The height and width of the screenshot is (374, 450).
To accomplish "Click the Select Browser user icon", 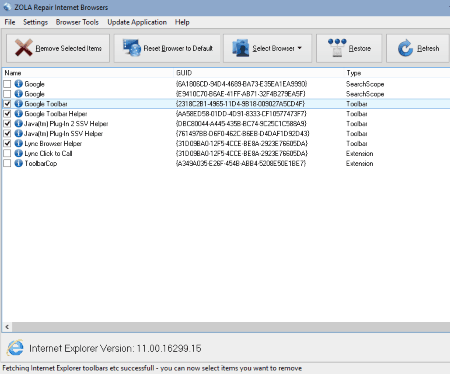I will [x=241, y=48].
